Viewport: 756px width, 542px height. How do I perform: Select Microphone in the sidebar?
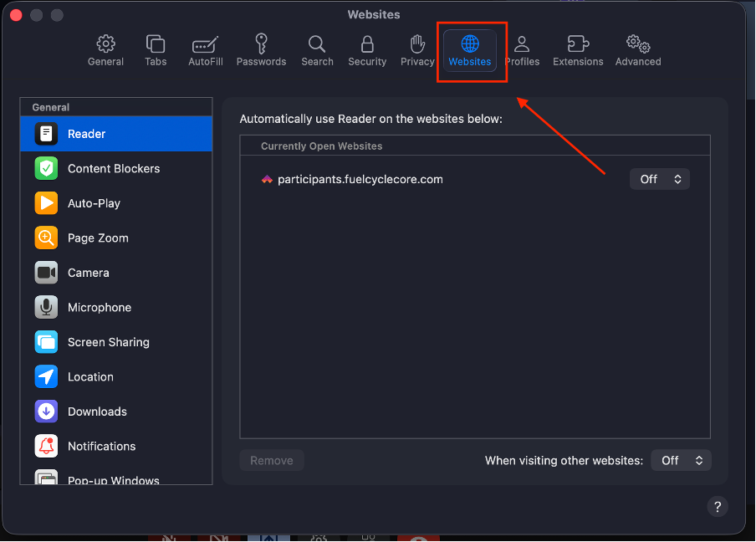pyautogui.click(x=99, y=308)
